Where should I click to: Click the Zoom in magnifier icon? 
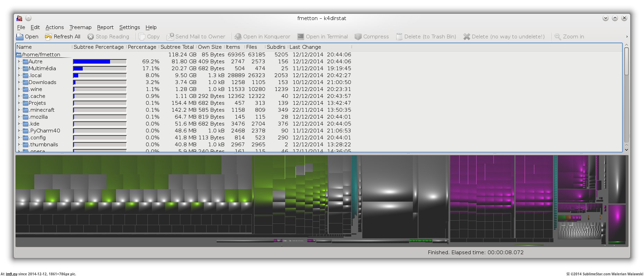pyautogui.click(x=558, y=37)
